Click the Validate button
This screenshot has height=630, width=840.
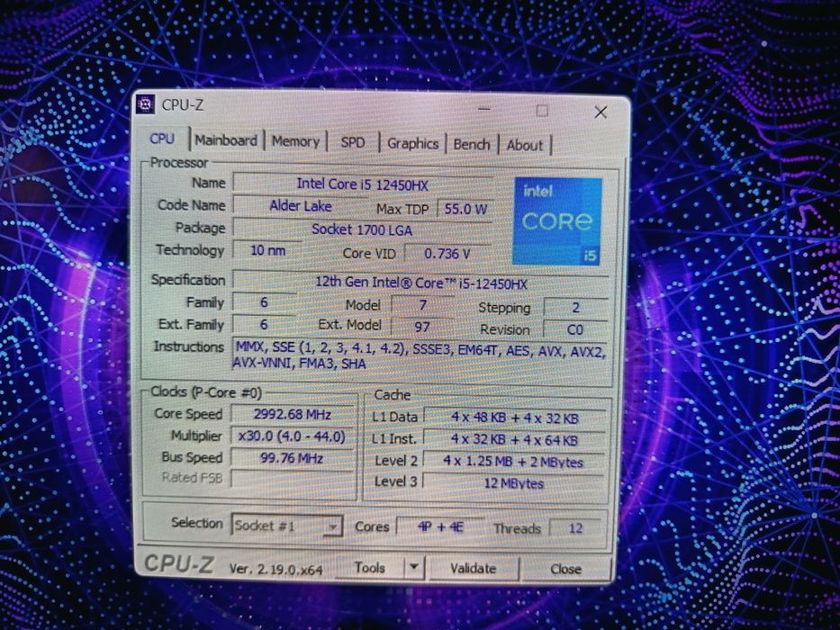(x=474, y=569)
